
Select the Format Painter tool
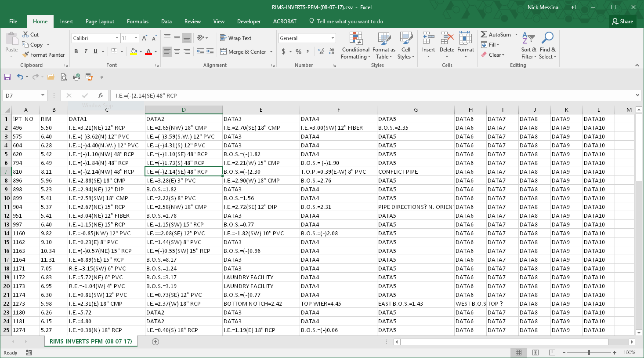pyautogui.click(x=43, y=55)
